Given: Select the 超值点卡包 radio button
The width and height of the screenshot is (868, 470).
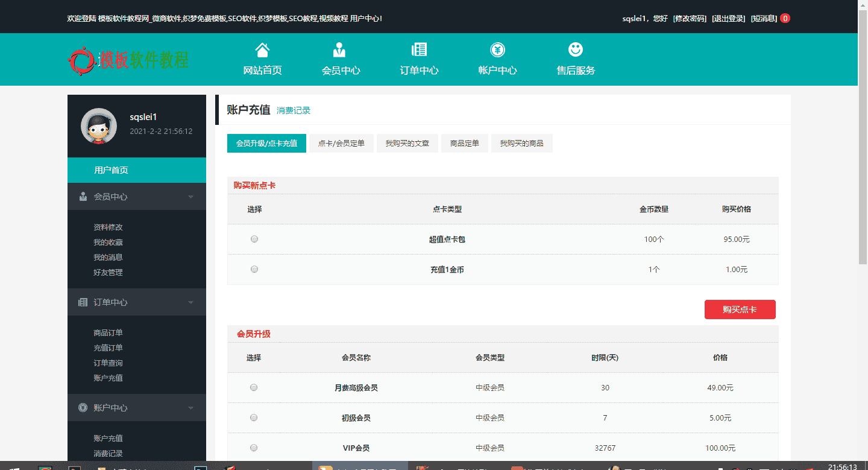Looking at the screenshot, I should click(x=254, y=238).
